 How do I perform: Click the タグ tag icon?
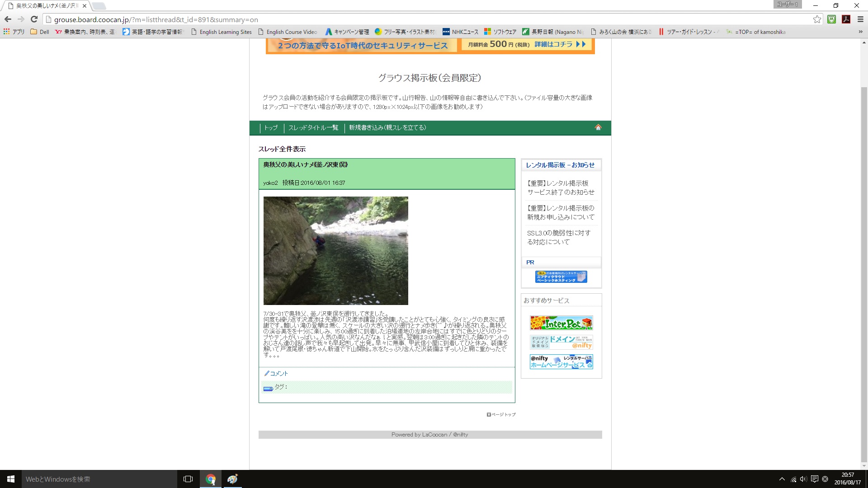pos(268,388)
